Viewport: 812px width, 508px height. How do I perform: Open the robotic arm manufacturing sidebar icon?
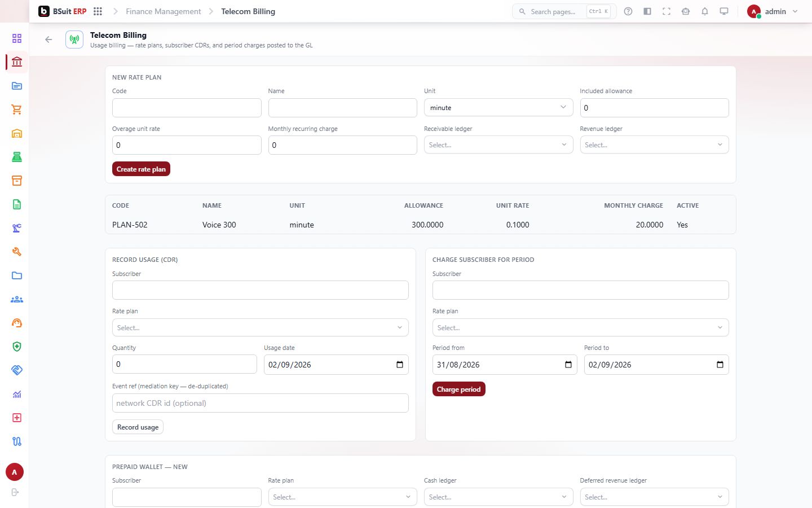point(17,228)
